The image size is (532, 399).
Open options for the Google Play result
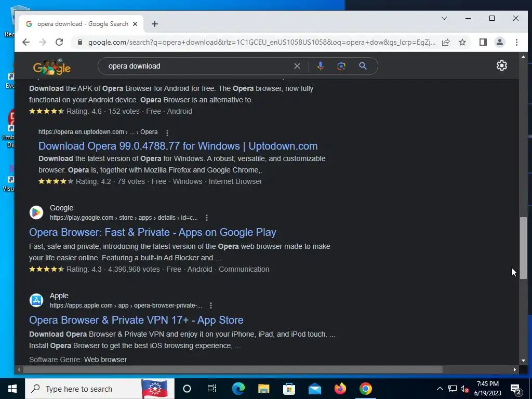tap(207, 218)
